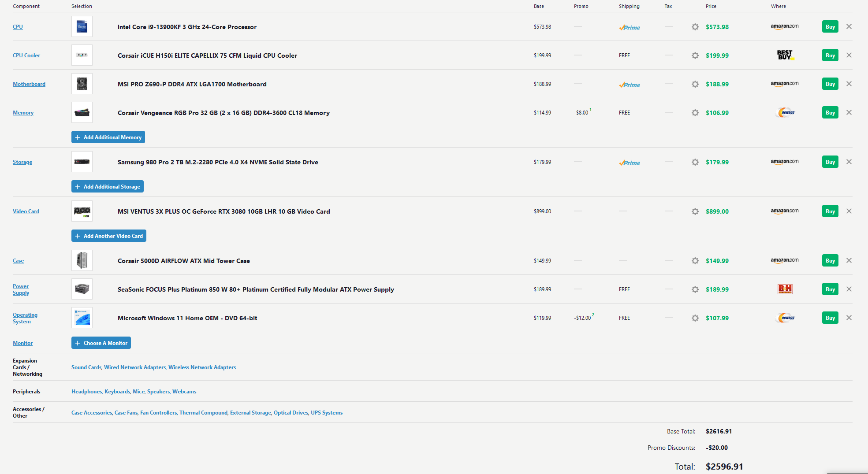Viewport: 868px width, 474px height.
Task: Open settings gear for CPU Cooler row
Action: coord(695,56)
